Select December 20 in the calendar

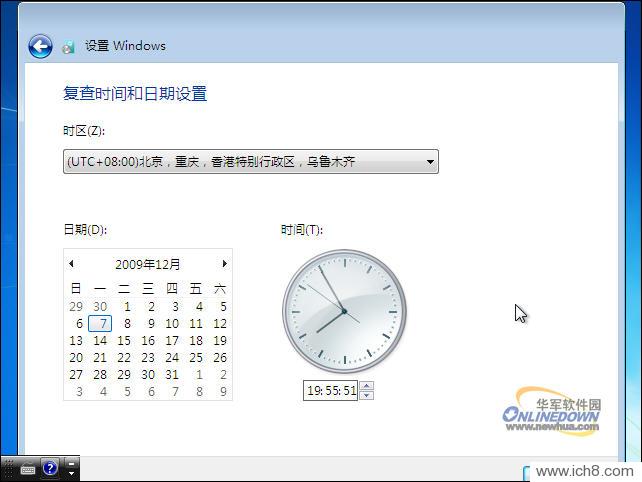pyautogui.click(x=76, y=358)
